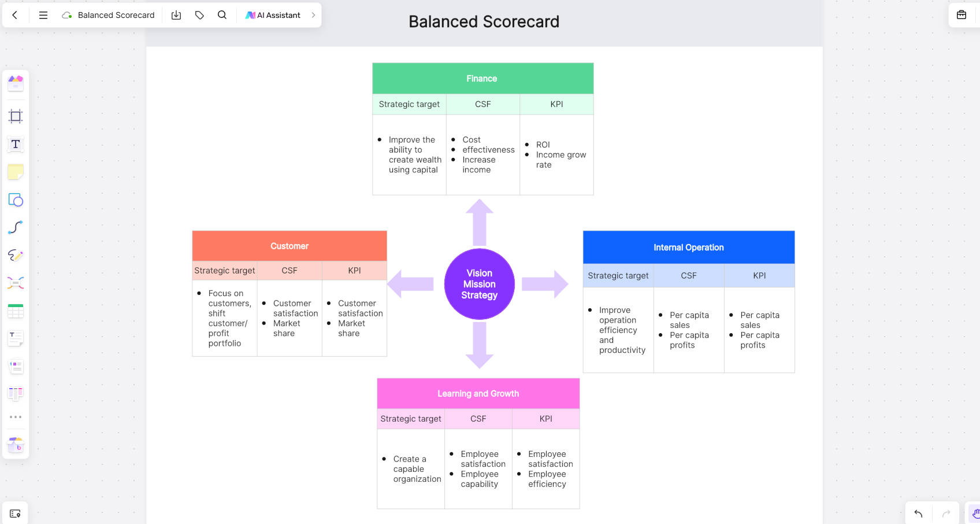The height and width of the screenshot is (524, 980).
Task: Select the green Finance header cell
Action: [x=483, y=79]
